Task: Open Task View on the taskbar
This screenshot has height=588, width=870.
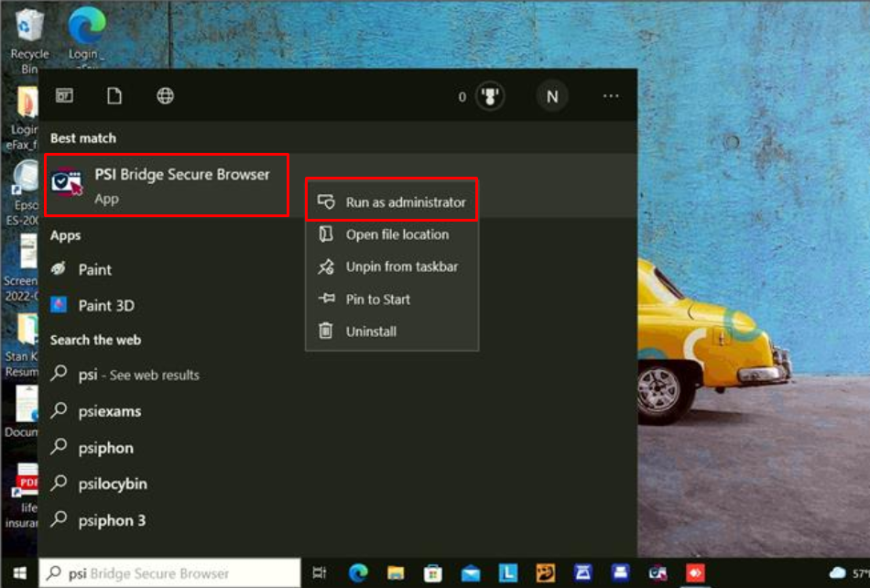Action: pos(320,573)
